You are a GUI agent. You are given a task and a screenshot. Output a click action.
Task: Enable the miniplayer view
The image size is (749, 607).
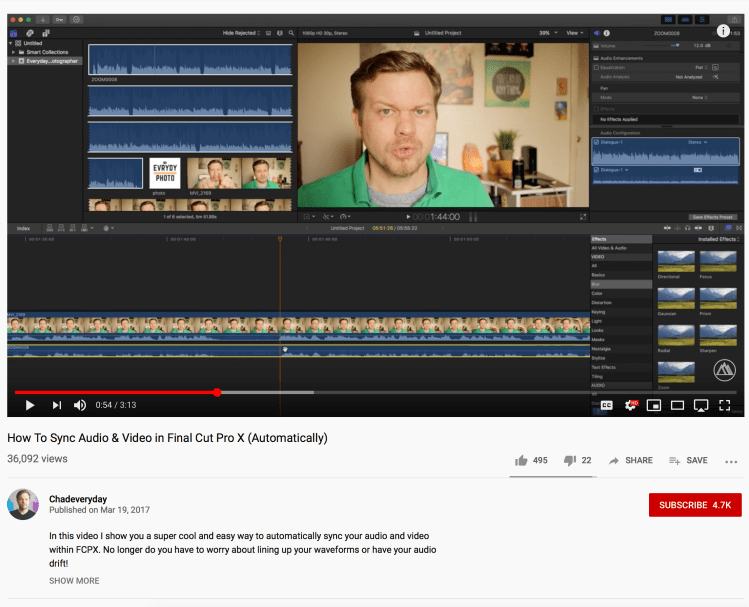click(x=654, y=405)
